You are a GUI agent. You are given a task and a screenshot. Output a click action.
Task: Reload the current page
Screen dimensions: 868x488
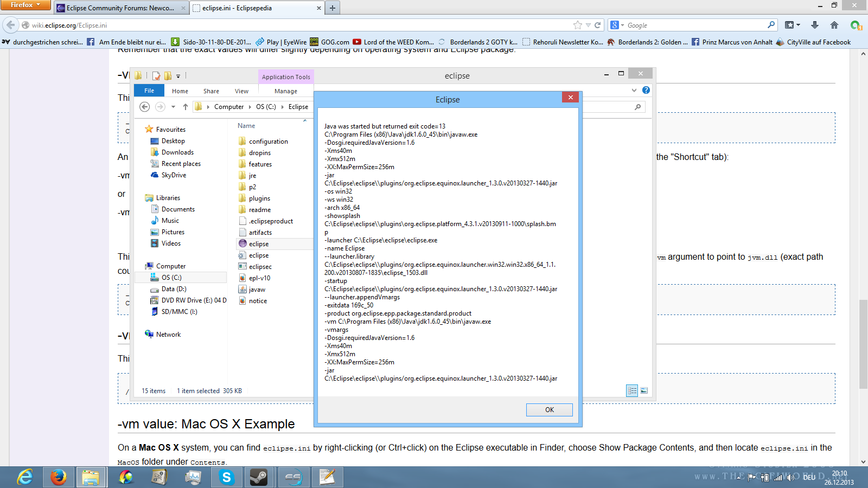(598, 25)
